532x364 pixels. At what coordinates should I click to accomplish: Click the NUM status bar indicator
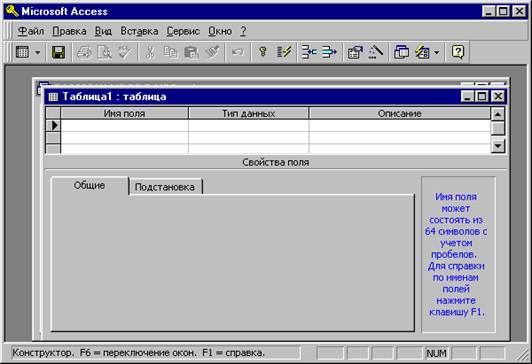click(436, 353)
